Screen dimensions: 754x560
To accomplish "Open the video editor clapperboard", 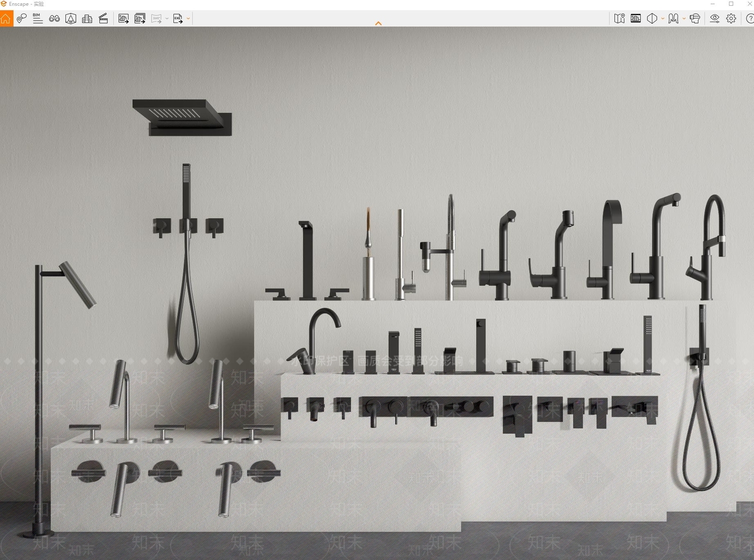I will pos(103,18).
